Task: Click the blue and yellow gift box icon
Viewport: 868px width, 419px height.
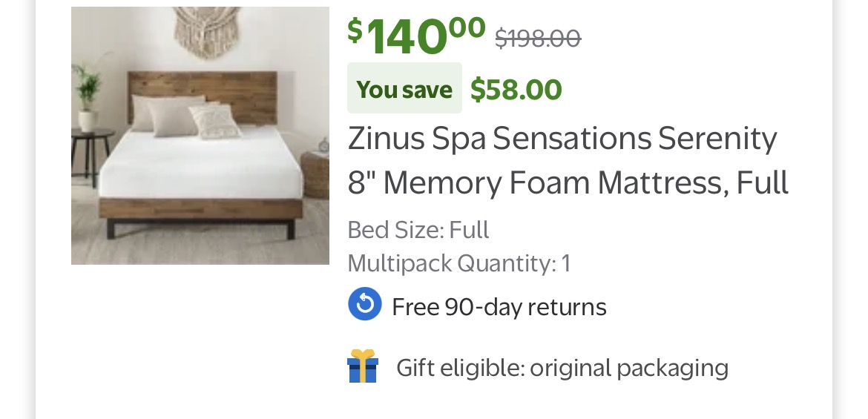Action: click(363, 366)
